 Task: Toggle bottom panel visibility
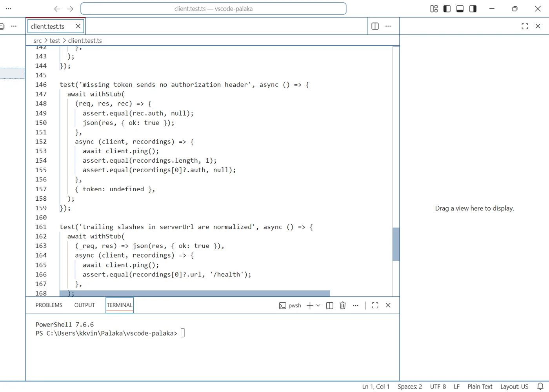[x=460, y=9]
